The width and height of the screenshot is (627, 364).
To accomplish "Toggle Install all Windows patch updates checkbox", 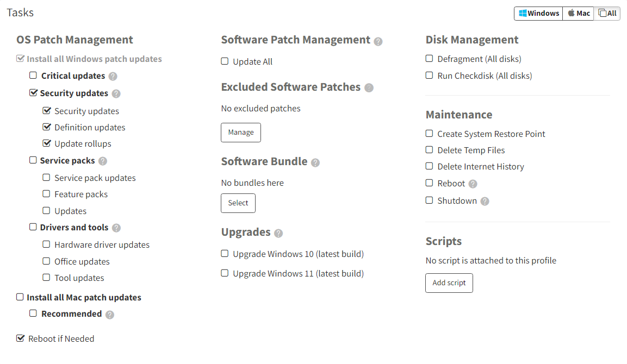I will [20, 59].
